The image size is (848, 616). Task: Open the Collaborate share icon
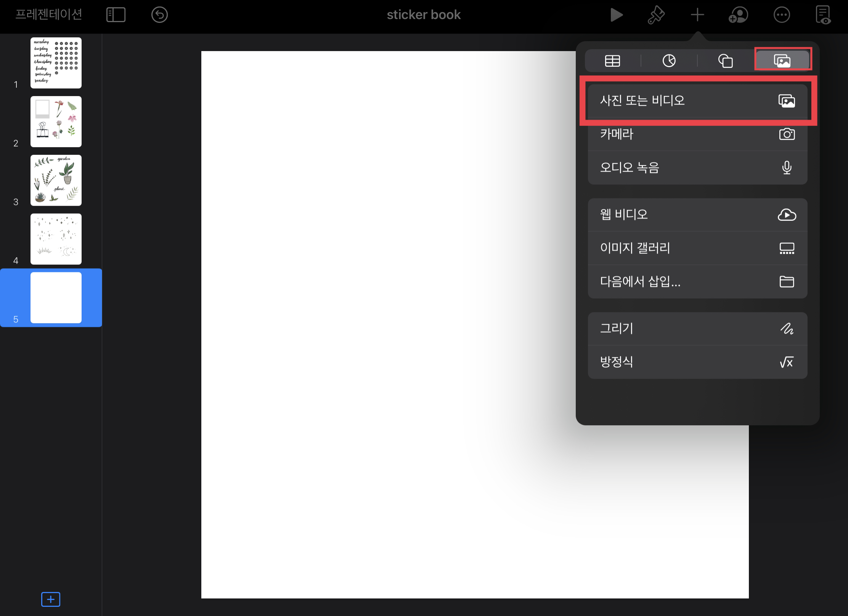point(739,15)
